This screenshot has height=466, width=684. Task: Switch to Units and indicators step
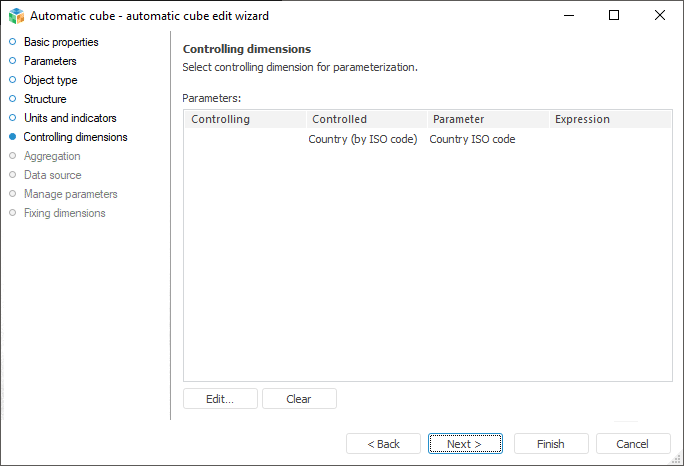(x=70, y=118)
